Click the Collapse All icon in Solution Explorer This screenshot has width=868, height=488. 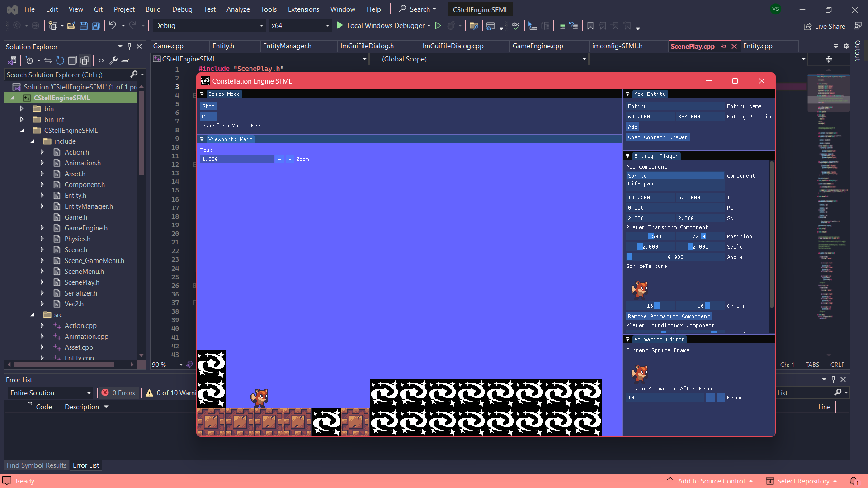(x=72, y=60)
